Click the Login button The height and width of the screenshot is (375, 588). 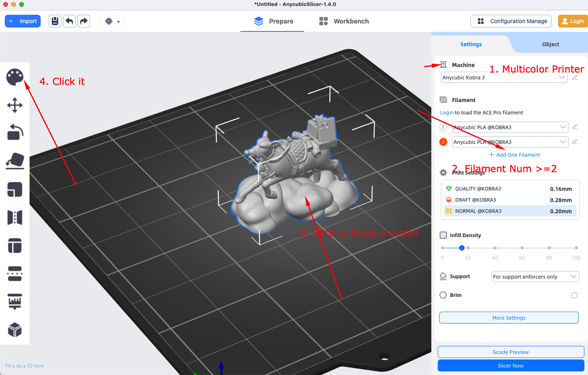pos(572,21)
